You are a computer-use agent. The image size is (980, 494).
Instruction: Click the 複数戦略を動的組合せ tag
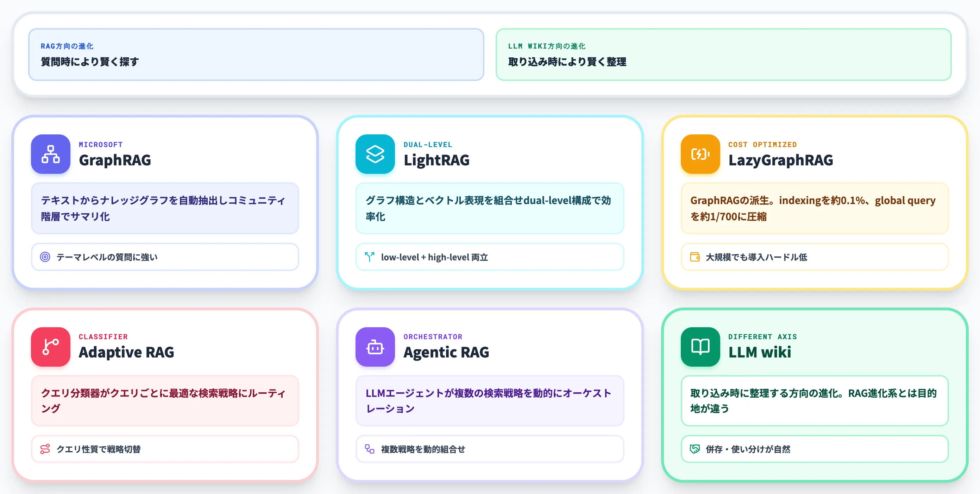click(x=490, y=449)
